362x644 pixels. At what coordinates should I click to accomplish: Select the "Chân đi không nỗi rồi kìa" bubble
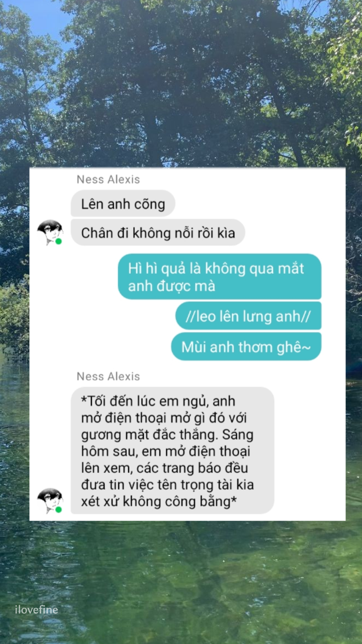(158, 233)
